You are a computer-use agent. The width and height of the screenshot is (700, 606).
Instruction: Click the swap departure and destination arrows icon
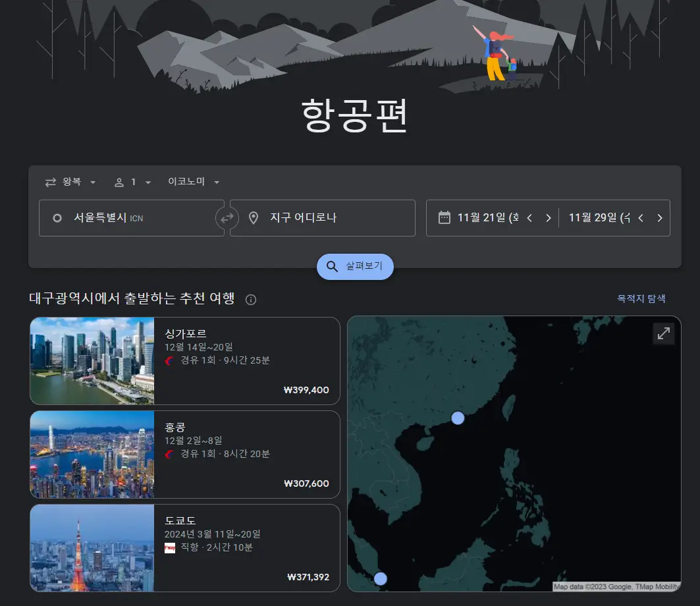227,217
